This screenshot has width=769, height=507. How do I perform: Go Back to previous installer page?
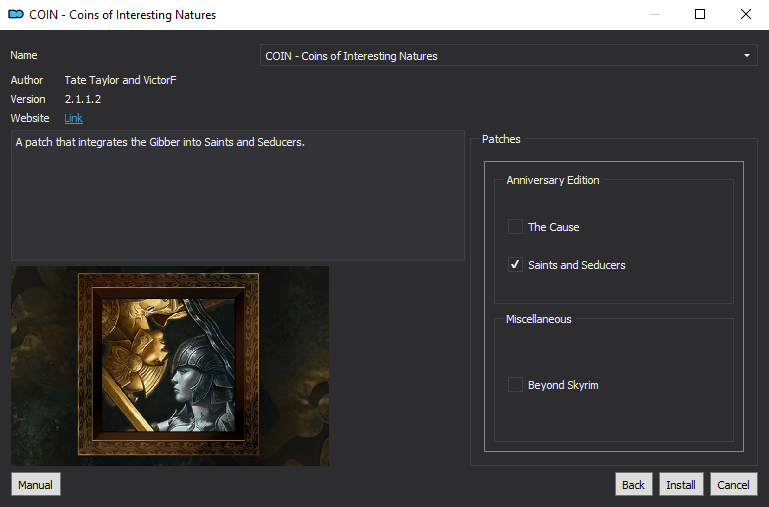(x=634, y=484)
